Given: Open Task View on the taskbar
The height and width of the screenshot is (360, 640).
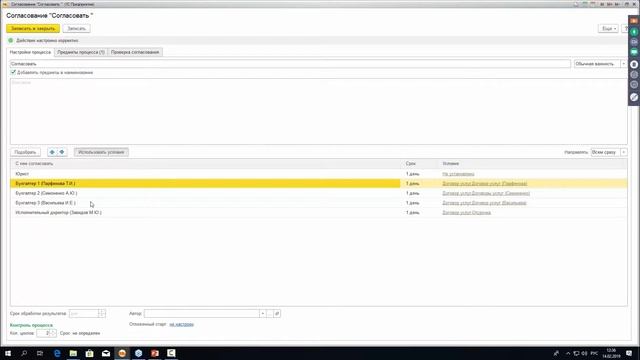Looking at the screenshot, I should point(40,353).
